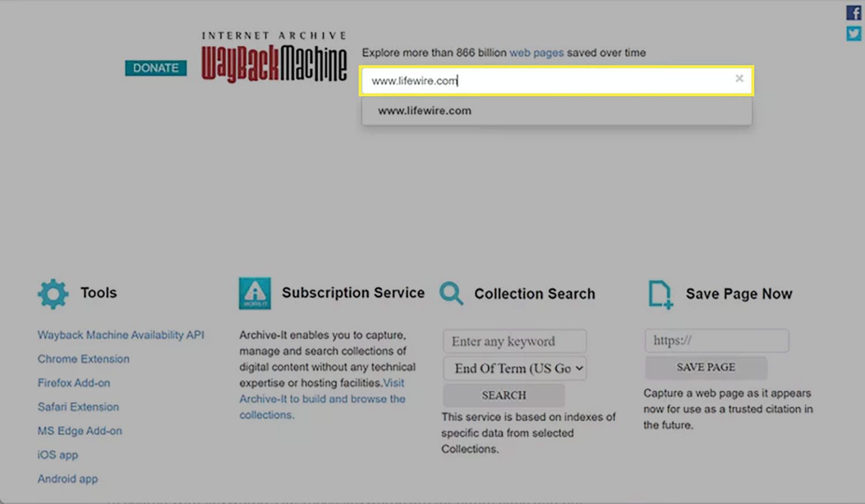Open the Chrome Extension link
This screenshot has height=504, width=865.
tap(84, 359)
